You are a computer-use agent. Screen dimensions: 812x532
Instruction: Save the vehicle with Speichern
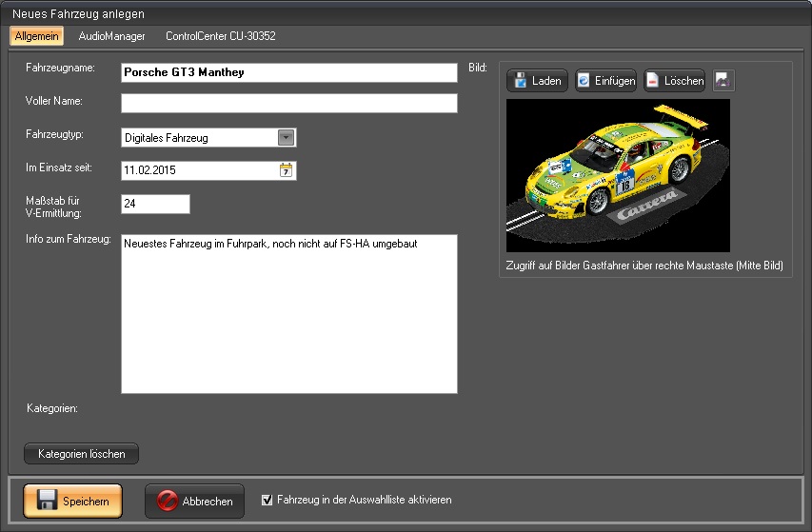click(x=73, y=501)
